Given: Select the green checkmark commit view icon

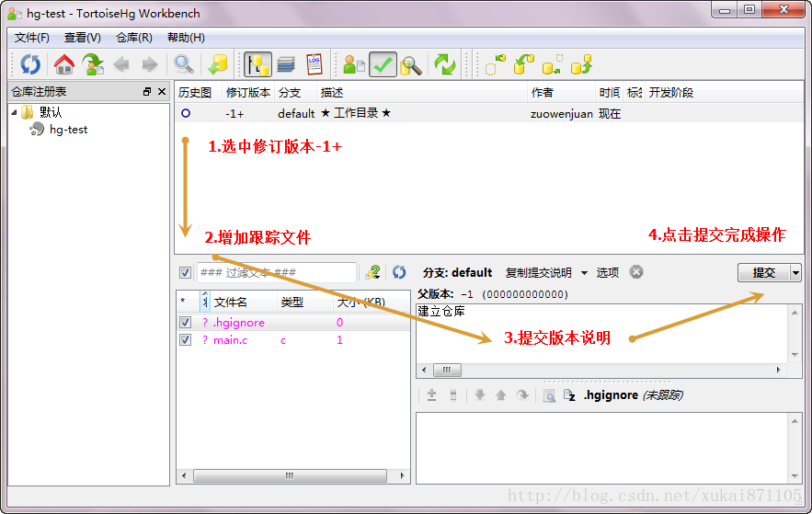Looking at the screenshot, I should click(x=383, y=64).
